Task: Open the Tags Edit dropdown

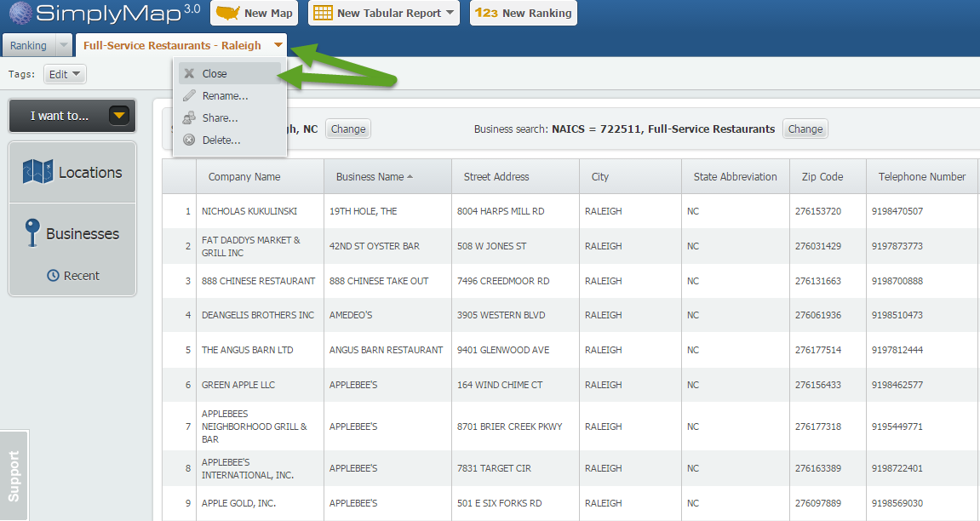Action: tap(65, 74)
